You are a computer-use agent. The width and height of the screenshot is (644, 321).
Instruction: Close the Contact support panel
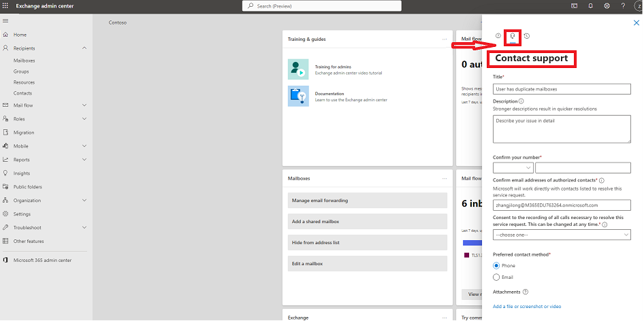[x=637, y=23]
